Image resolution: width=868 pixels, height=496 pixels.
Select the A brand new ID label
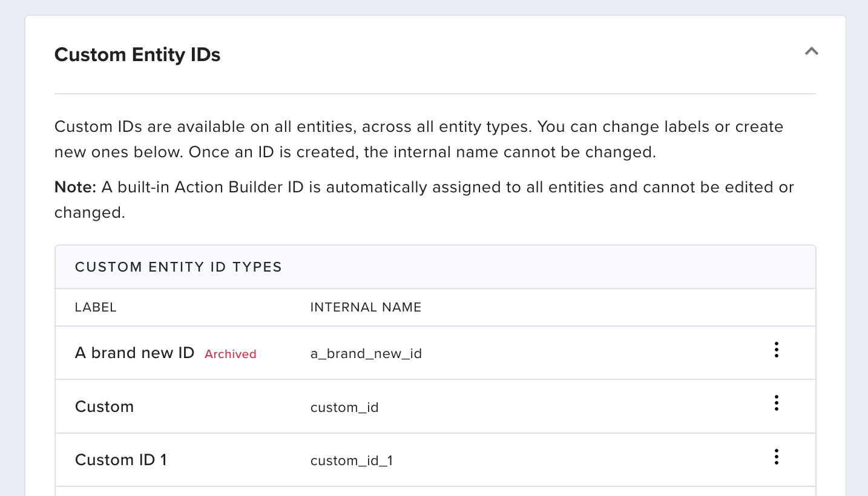point(134,353)
